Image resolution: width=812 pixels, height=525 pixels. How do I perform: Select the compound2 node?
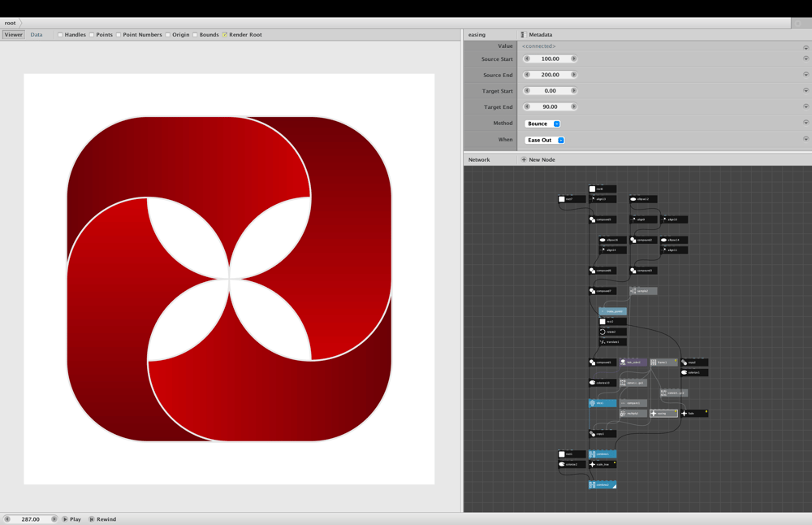pos(643,240)
